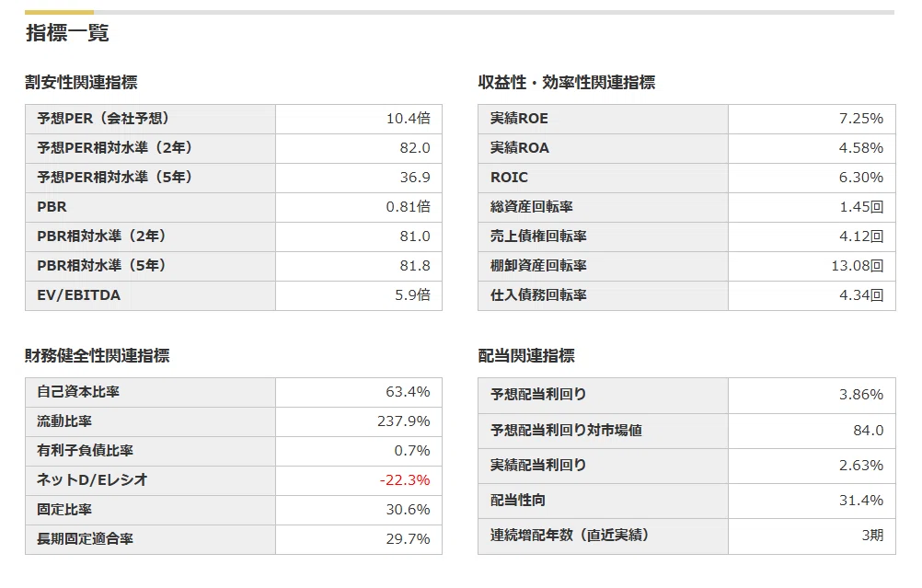Click the 予想PER相対水準（5年） row label
This screenshot has height=588, width=922.
click(x=115, y=178)
